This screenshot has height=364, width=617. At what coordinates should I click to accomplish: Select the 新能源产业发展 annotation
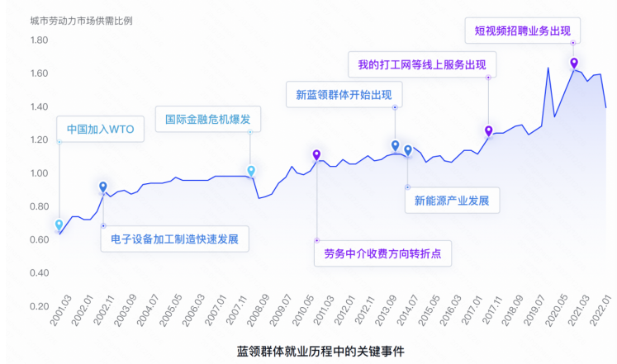(452, 201)
